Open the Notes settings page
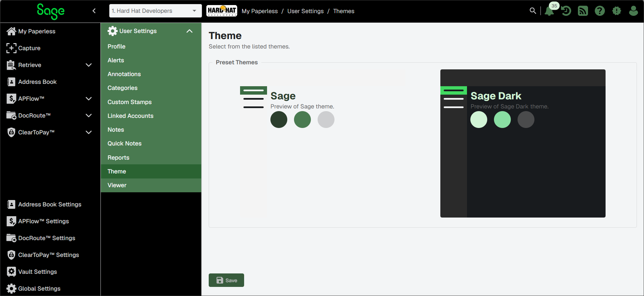This screenshot has width=644, height=296. (x=151, y=130)
